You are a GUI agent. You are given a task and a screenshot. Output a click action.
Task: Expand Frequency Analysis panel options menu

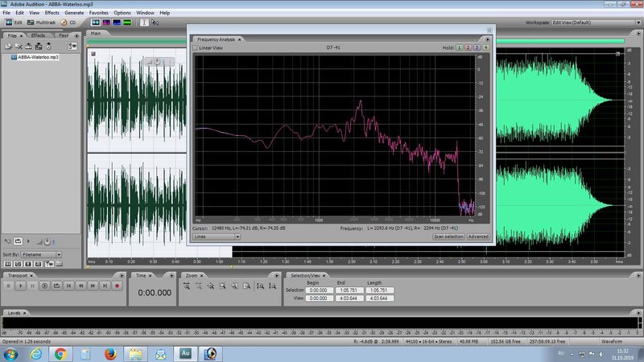point(487,39)
